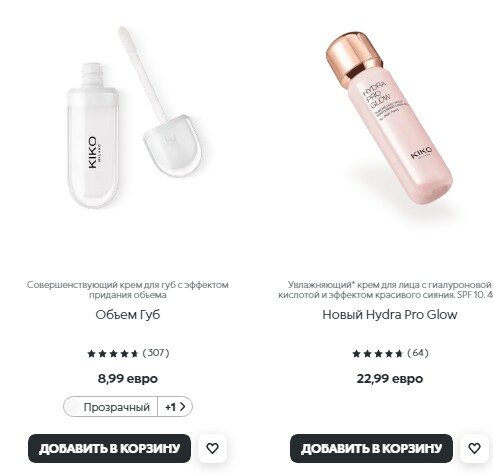Click the 8,99 евро price
Screen dimensions: 493x475
pos(128,379)
